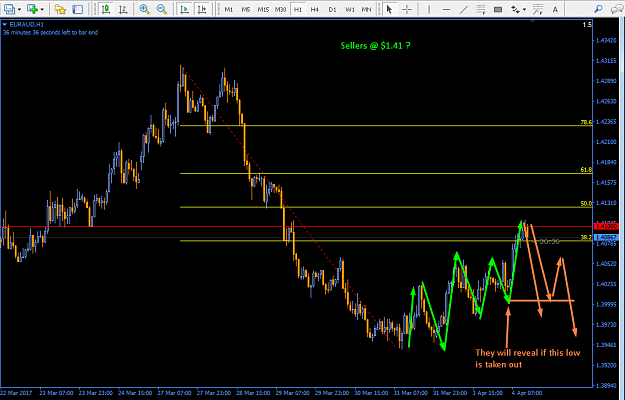Screen dimensions: 625x400
Task: Open the chat bubbles icon
Action: click(x=617, y=9)
